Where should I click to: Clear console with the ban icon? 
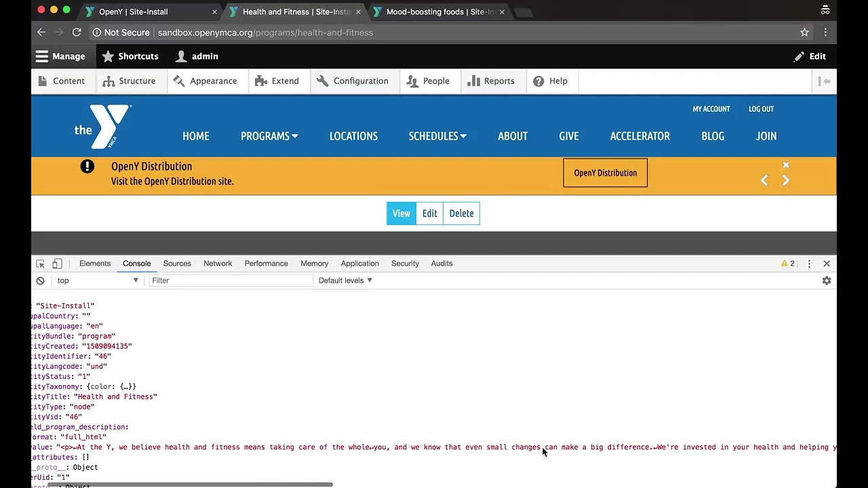pyautogui.click(x=41, y=281)
